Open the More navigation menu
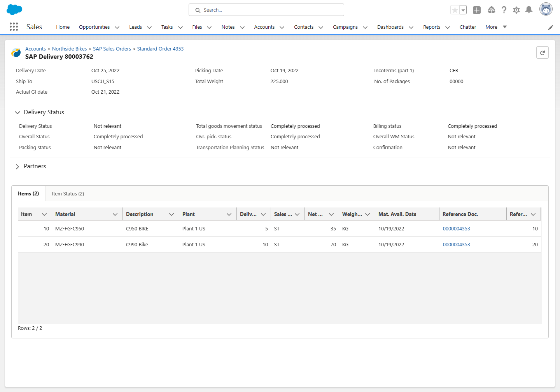The height and width of the screenshot is (392, 560). pos(496,27)
